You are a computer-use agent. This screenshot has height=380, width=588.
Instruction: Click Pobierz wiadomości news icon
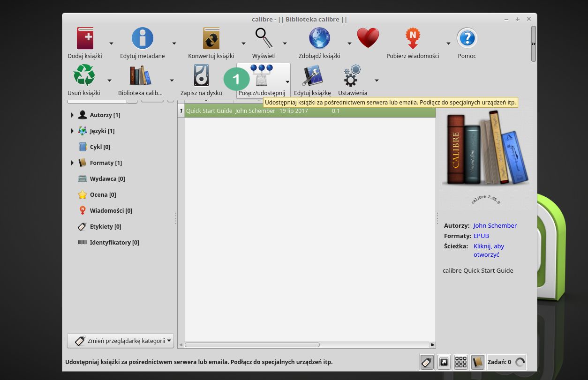[413, 38]
